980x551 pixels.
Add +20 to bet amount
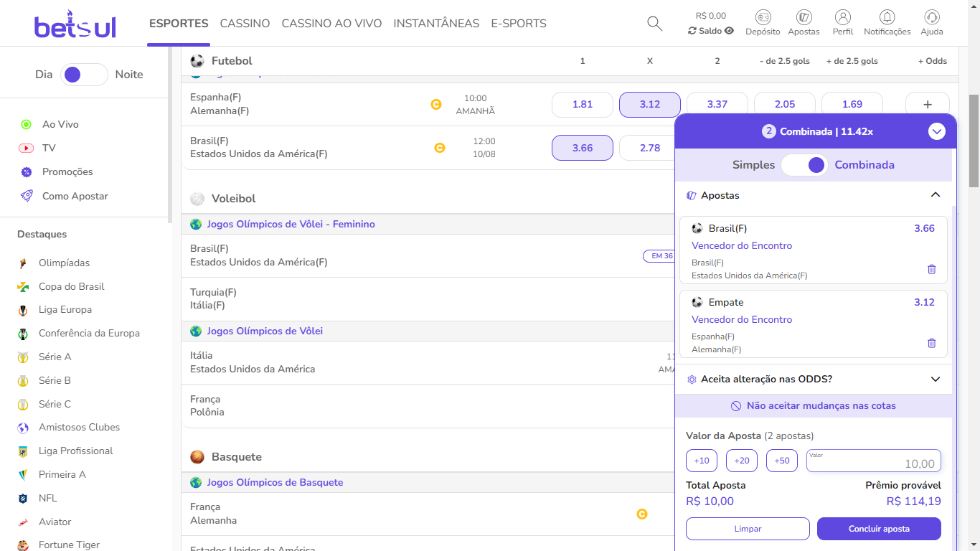742,461
